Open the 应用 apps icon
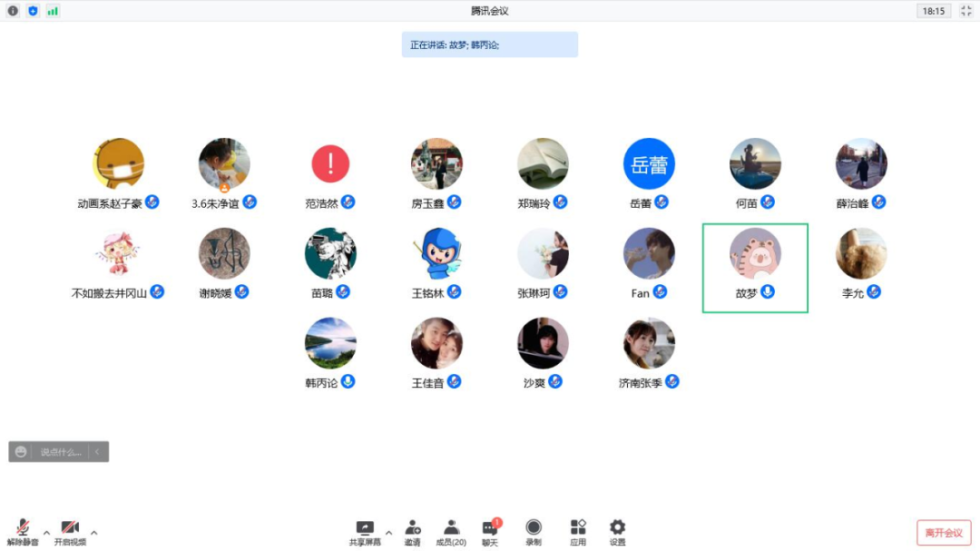The height and width of the screenshot is (551, 980). pos(578,531)
